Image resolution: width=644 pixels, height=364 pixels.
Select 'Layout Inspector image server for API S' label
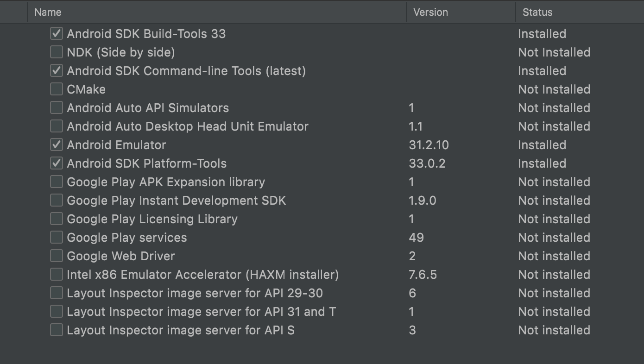181,330
